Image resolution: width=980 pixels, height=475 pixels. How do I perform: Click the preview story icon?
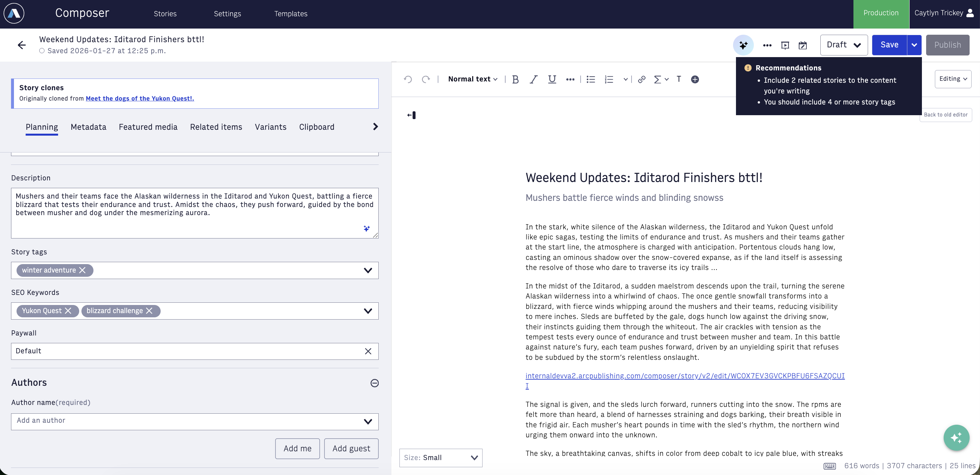coord(785,45)
